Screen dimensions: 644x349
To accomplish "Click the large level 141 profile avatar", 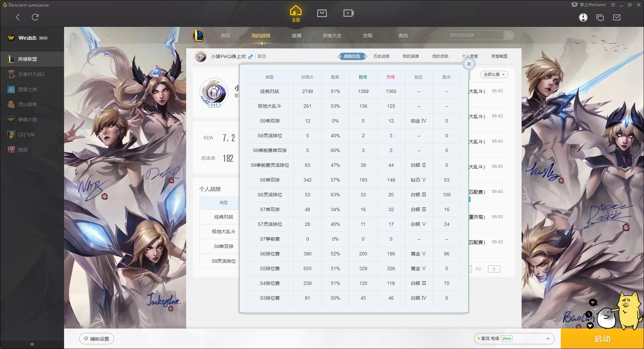I will point(214,93).
